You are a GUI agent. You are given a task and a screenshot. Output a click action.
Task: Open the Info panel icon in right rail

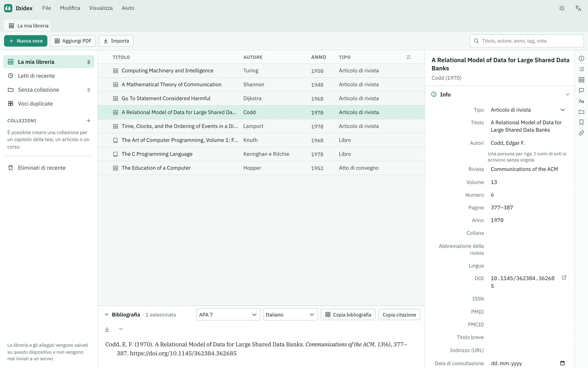(581, 59)
